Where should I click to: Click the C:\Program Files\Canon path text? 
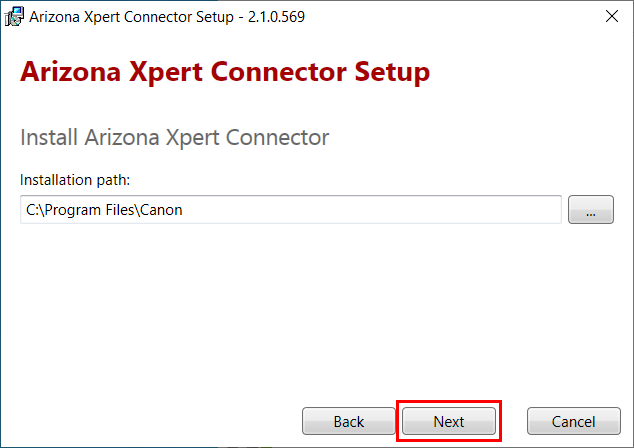coord(104,210)
